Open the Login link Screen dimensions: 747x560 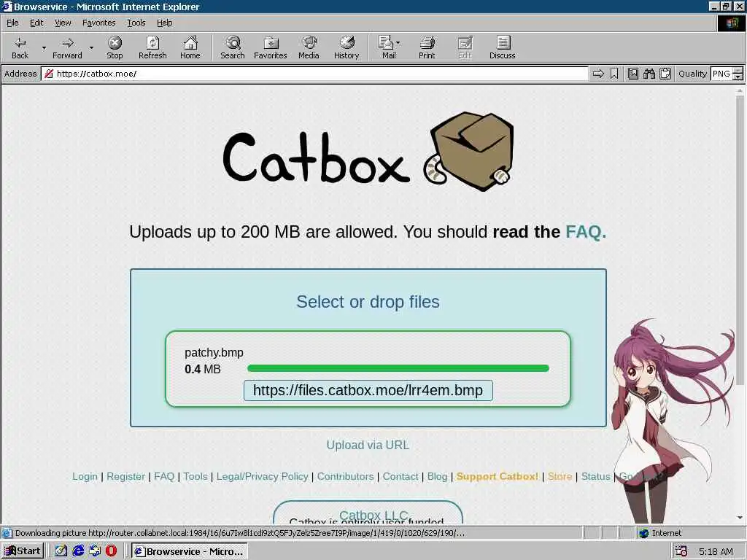click(85, 477)
